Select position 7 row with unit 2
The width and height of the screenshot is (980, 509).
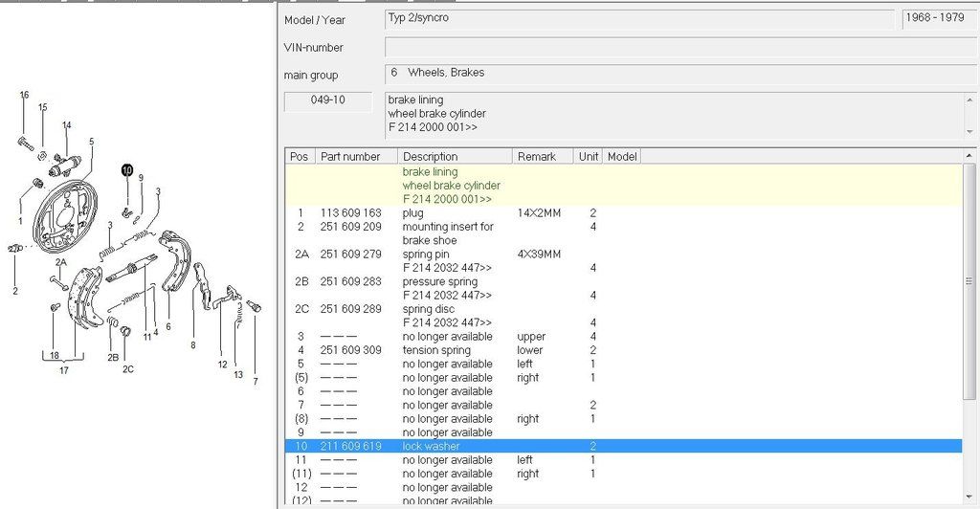(623, 406)
